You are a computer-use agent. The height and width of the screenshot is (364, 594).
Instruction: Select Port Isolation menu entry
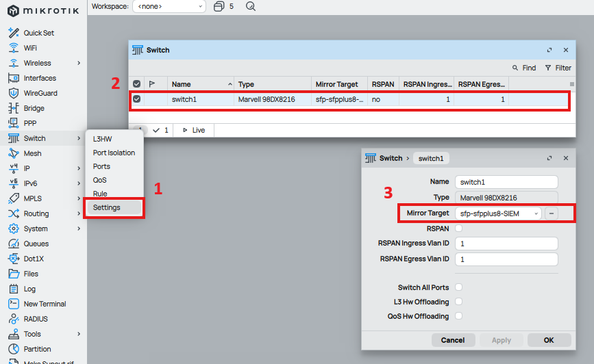click(x=114, y=153)
